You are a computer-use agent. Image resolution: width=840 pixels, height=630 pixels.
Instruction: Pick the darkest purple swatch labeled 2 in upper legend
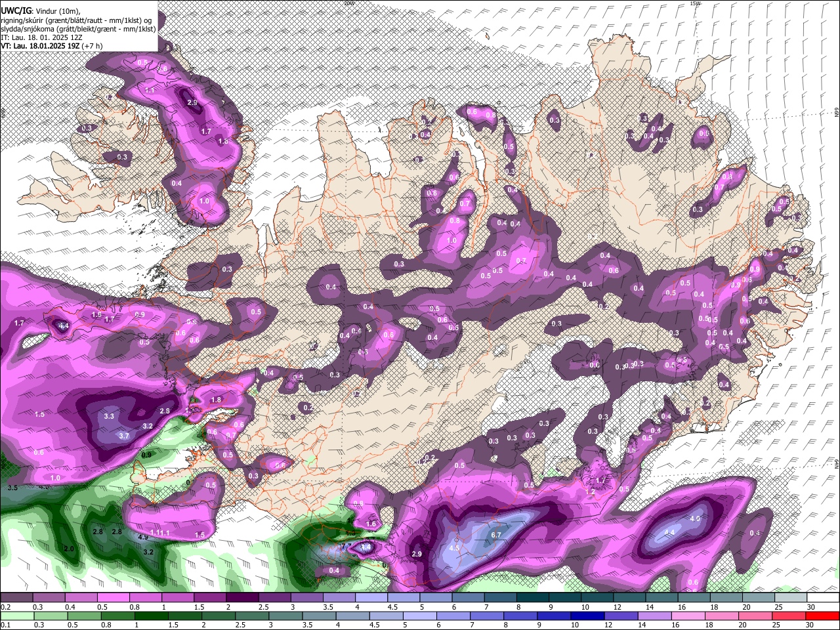pos(242,598)
